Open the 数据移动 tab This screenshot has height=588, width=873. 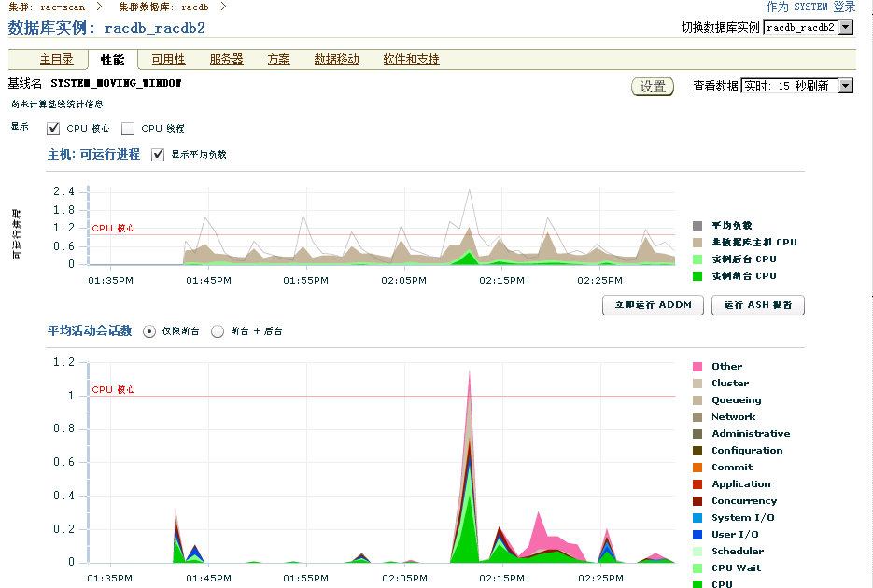334,59
